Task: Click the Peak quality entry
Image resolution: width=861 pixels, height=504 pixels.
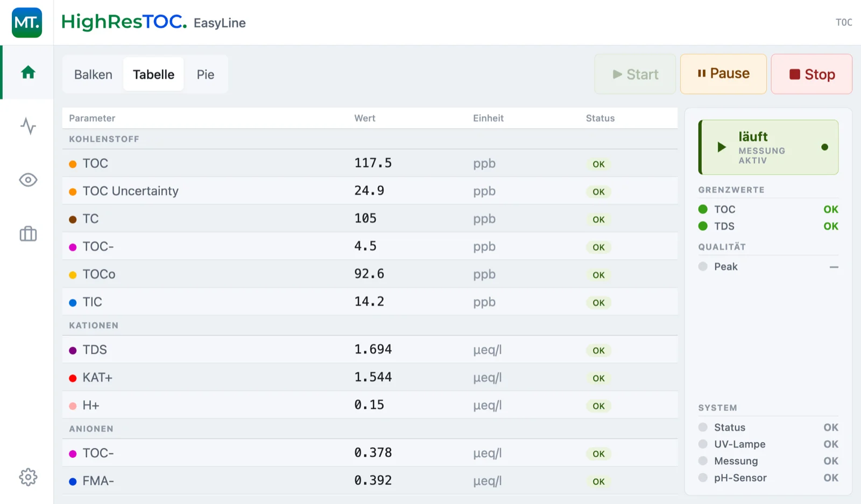Action: [768, 266]
